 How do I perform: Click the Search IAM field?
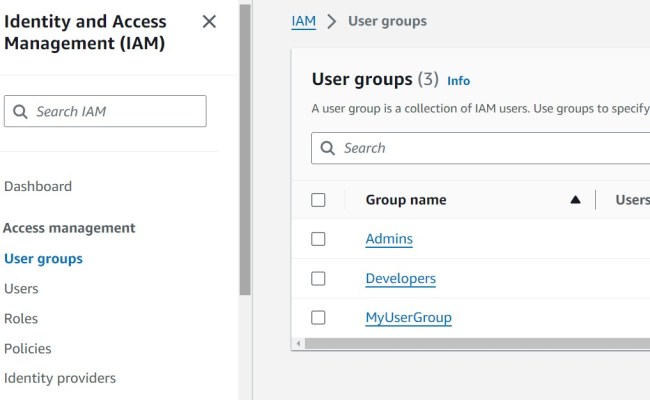click(105, 111)
